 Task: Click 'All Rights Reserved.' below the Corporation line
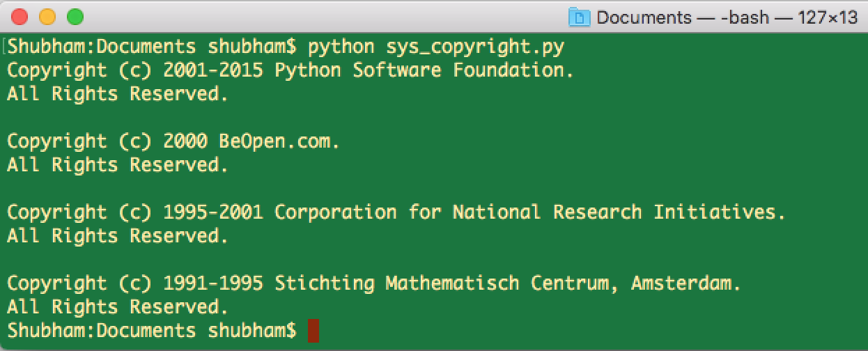(x=118, y=236)
